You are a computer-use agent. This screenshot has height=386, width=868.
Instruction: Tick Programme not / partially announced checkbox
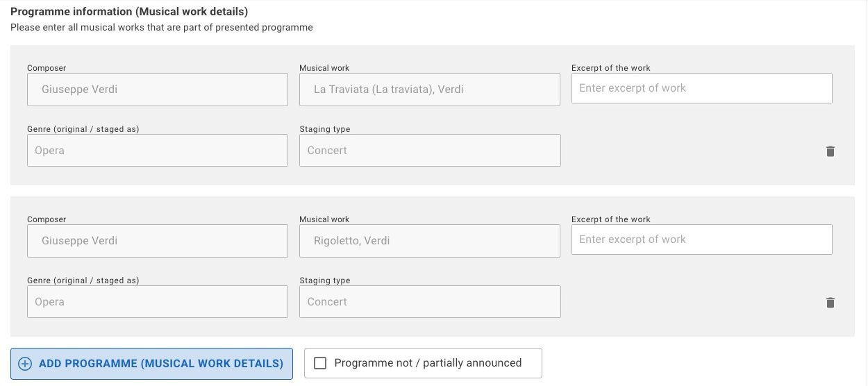pyautogui.click(x=320, y=363)
